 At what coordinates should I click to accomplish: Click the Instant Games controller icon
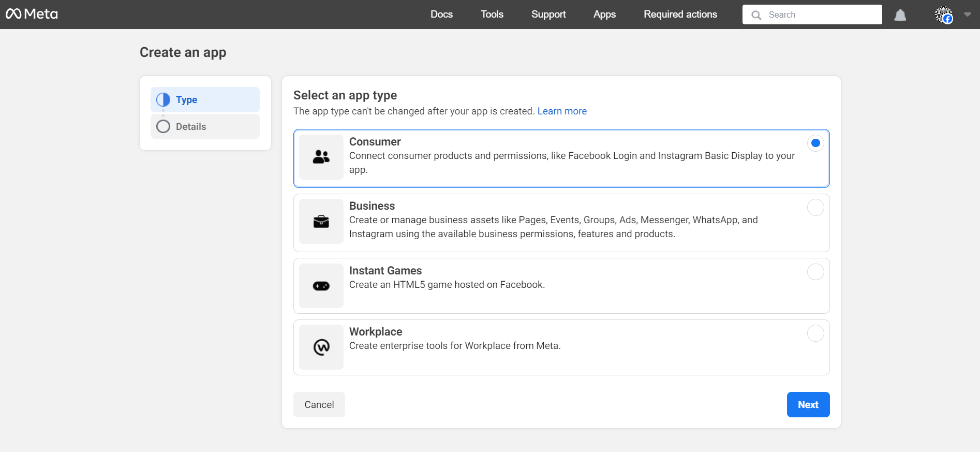[321, 286]
